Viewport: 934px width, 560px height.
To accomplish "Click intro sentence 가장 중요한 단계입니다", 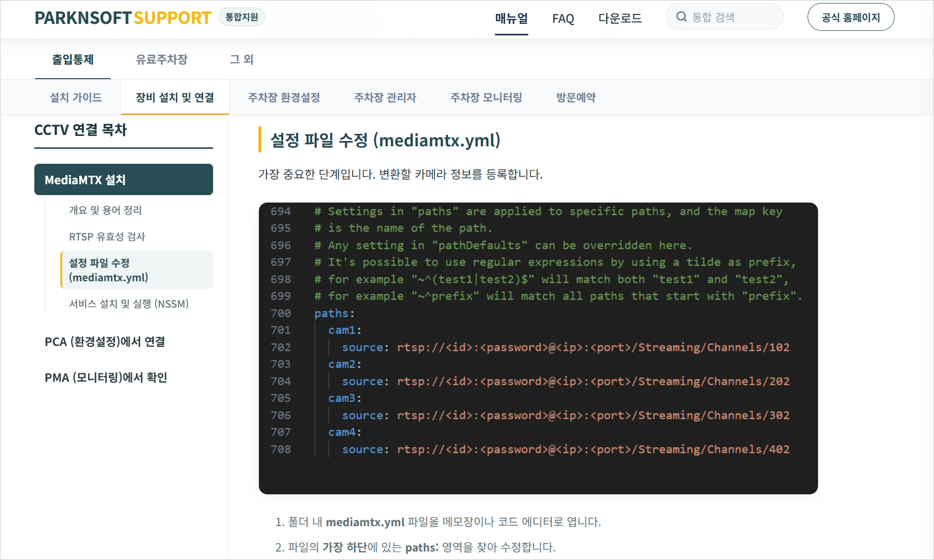I will point(400,175).
